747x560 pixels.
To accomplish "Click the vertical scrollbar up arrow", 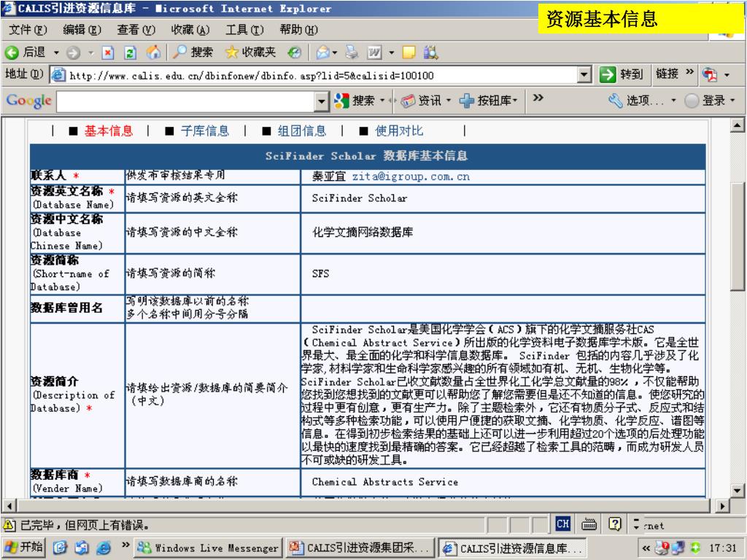I will coord(737,125).
